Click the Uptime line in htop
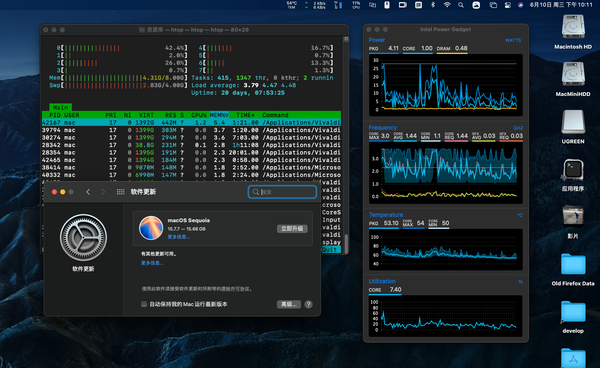Viewport: 600px width, 368px height. click(238, 93)
